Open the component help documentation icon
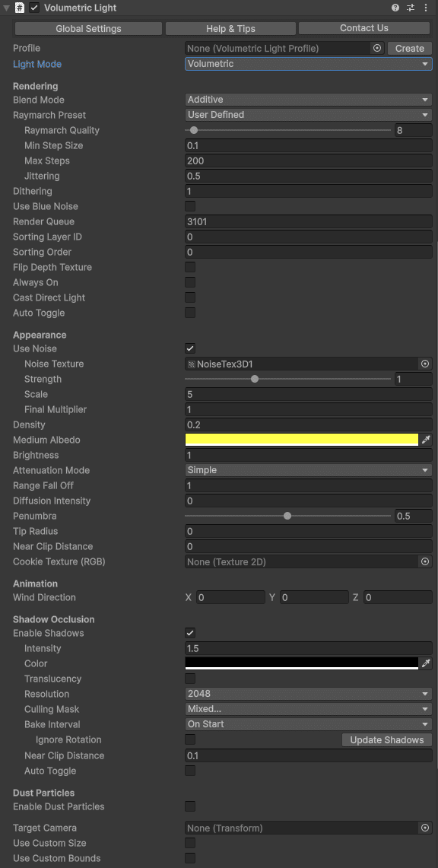Screen dimensions: 438x868 [x=395, y=8]
